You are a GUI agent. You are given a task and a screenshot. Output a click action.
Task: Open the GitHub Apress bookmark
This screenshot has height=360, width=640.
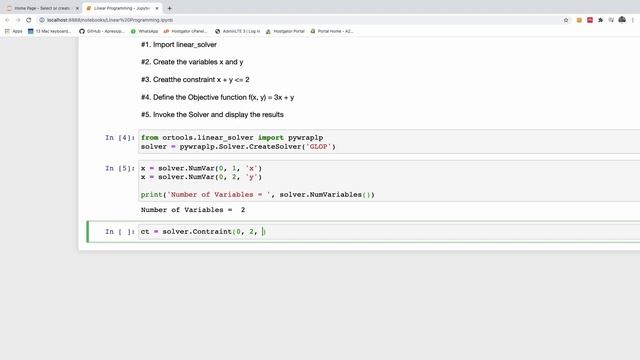coord(102,31)
